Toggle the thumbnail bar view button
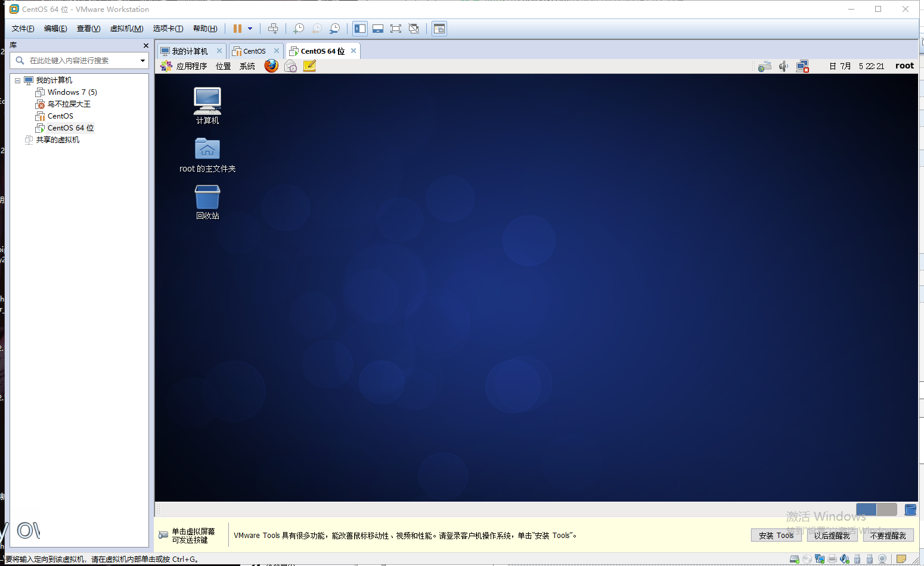924x566 pixels. point(378,29)
